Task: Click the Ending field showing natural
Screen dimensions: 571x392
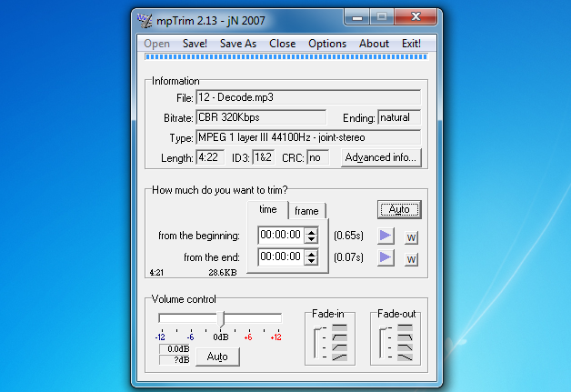Action: [399, 117]
